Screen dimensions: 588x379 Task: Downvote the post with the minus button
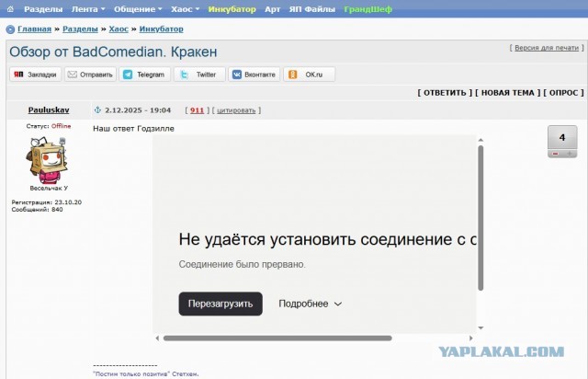[x=555, y=154]
